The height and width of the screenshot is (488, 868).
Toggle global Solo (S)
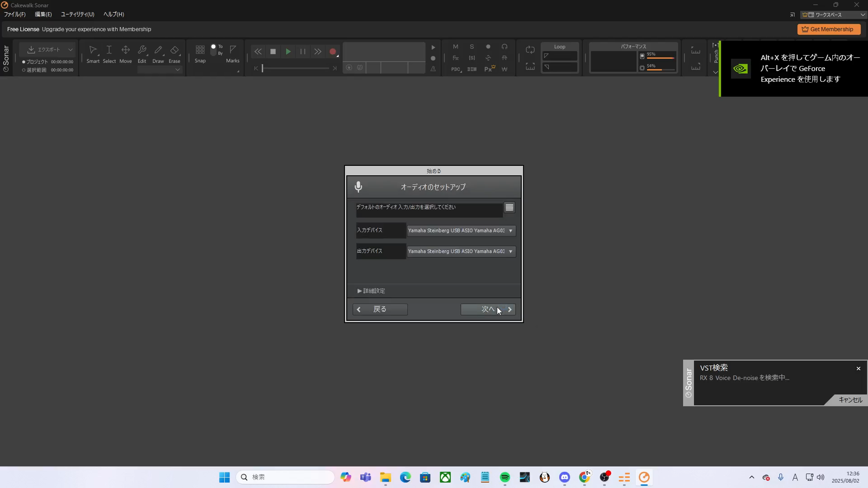click(472, 47)
